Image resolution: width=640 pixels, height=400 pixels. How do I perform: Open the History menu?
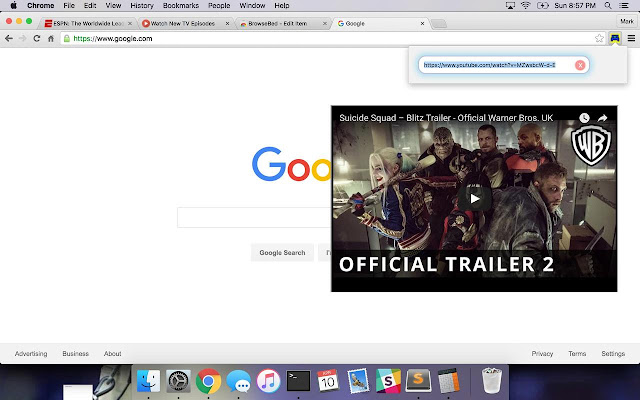(142, 5)
